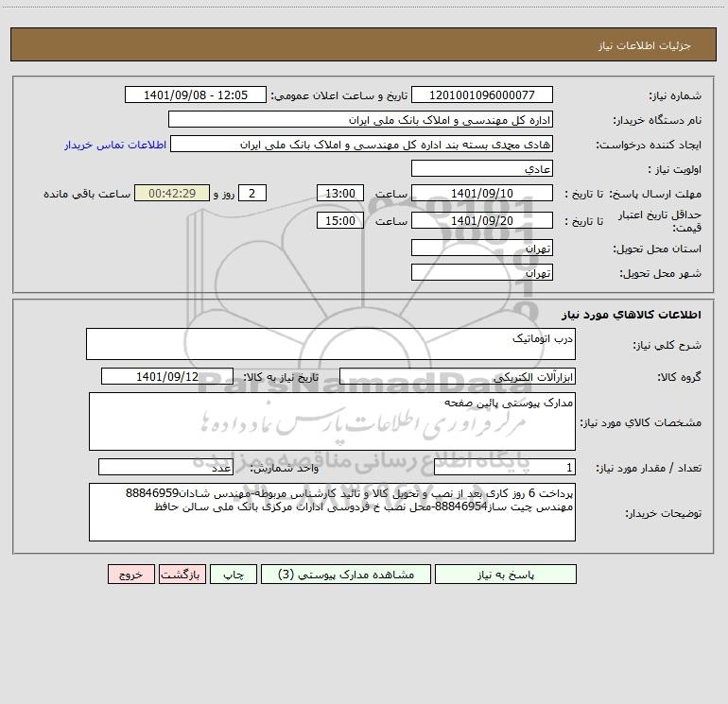This screenshot has height=704, width=728.
Task: Click the اولویت نیاز field عادی
Action: pyautogui.click(x=482, y=168)
